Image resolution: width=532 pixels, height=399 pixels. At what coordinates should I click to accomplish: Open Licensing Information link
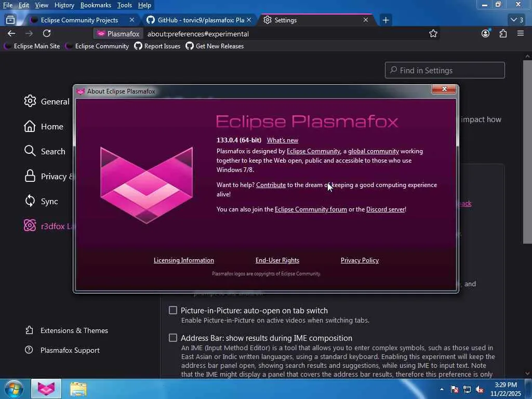183,260
